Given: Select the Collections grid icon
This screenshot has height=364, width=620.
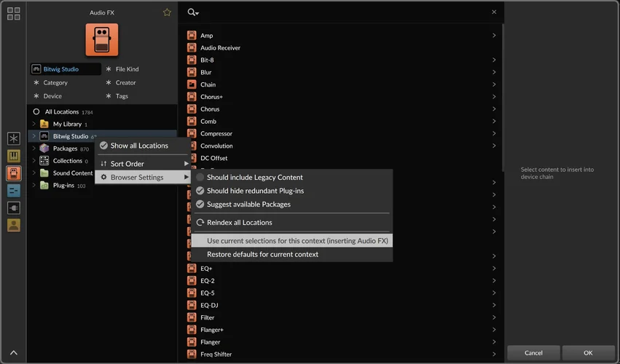Looking at the screenshot, I should coord(44,161).
